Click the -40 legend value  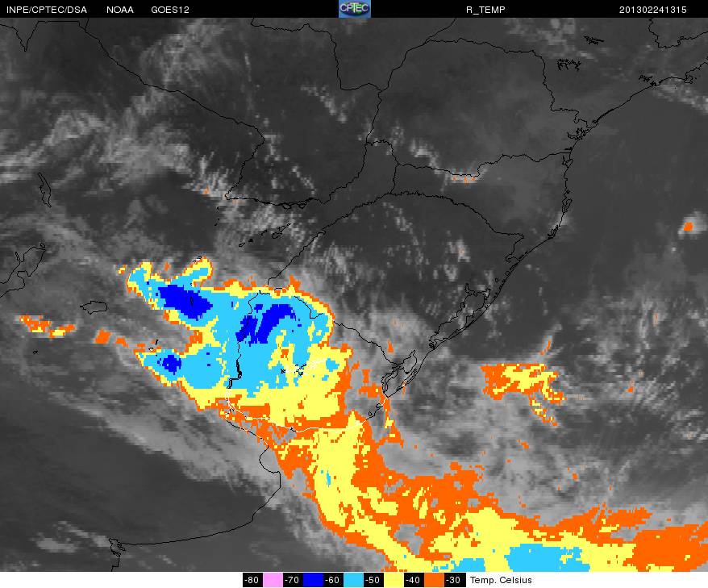pyautogui.click(x=414, y=580)
